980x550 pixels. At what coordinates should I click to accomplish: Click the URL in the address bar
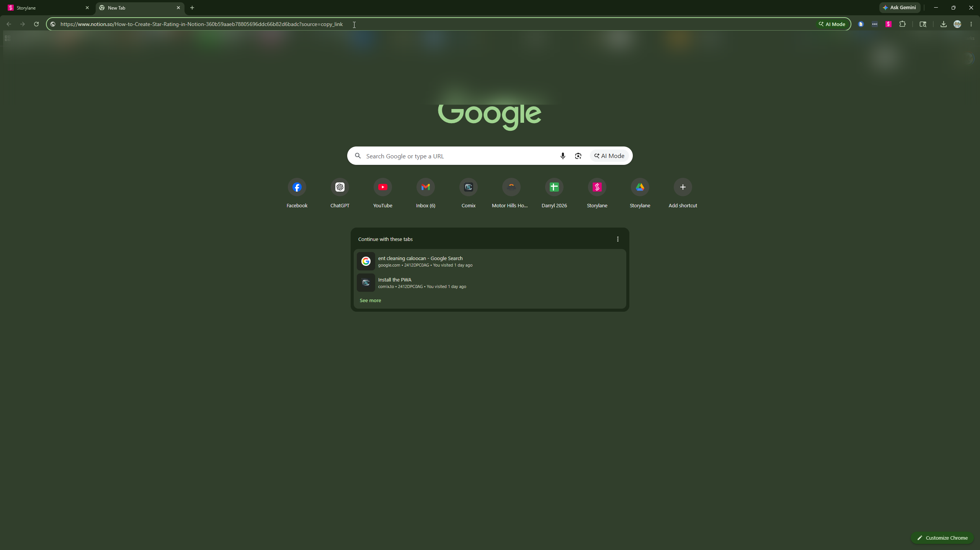pos(201,24)
